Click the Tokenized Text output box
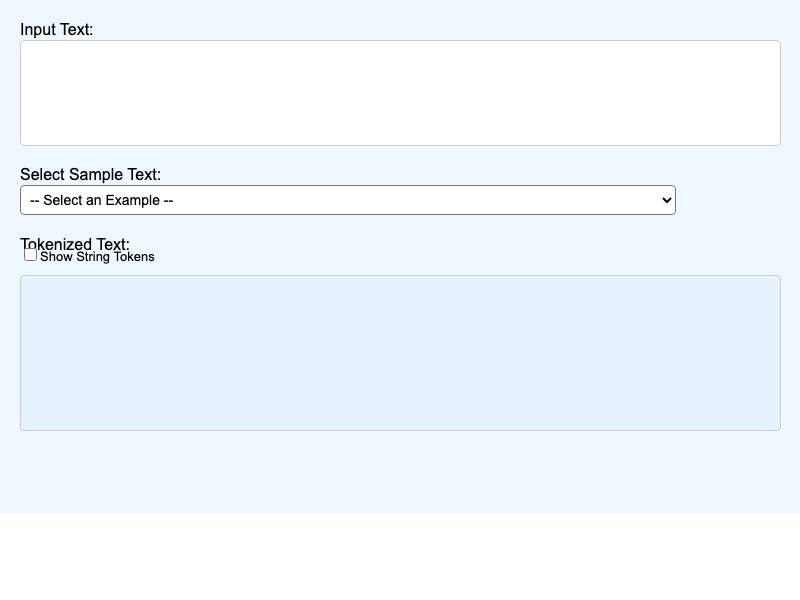The image size is (800, 600). [x=400, y=352]
